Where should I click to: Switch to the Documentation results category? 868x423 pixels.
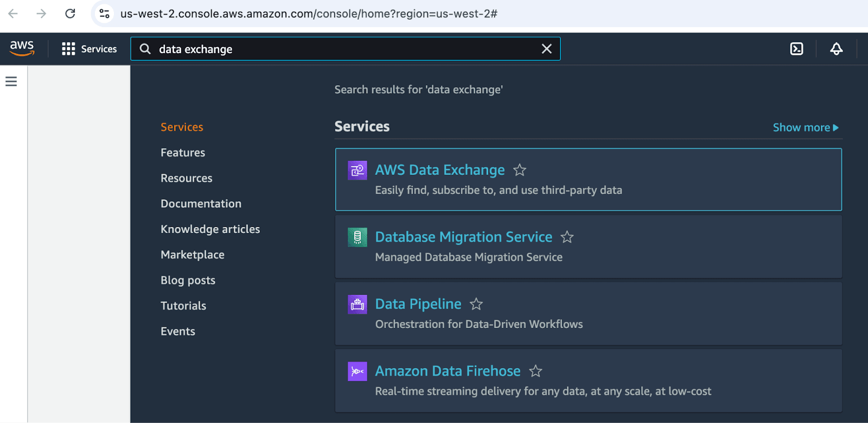pos(201,204)
